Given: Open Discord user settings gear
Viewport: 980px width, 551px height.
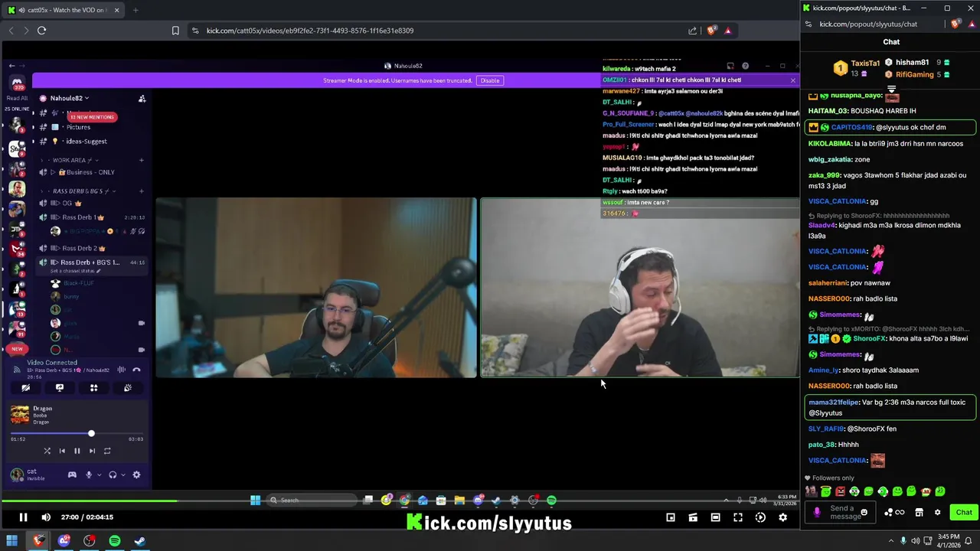Looking at the screenshot, I should click(136, 474).
